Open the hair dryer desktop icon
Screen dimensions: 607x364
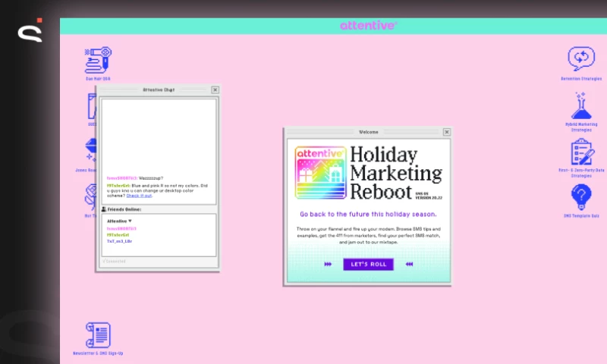pos(98,60)
